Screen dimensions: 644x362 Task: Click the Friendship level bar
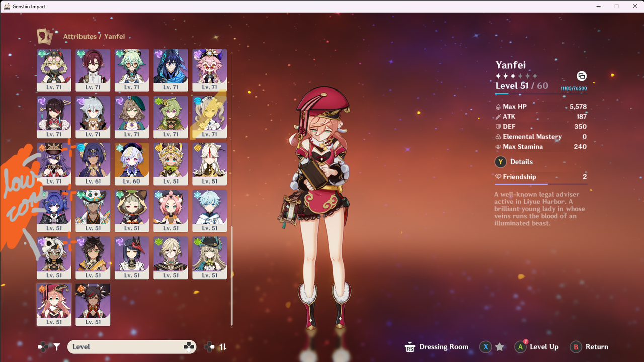click(541, 184)
